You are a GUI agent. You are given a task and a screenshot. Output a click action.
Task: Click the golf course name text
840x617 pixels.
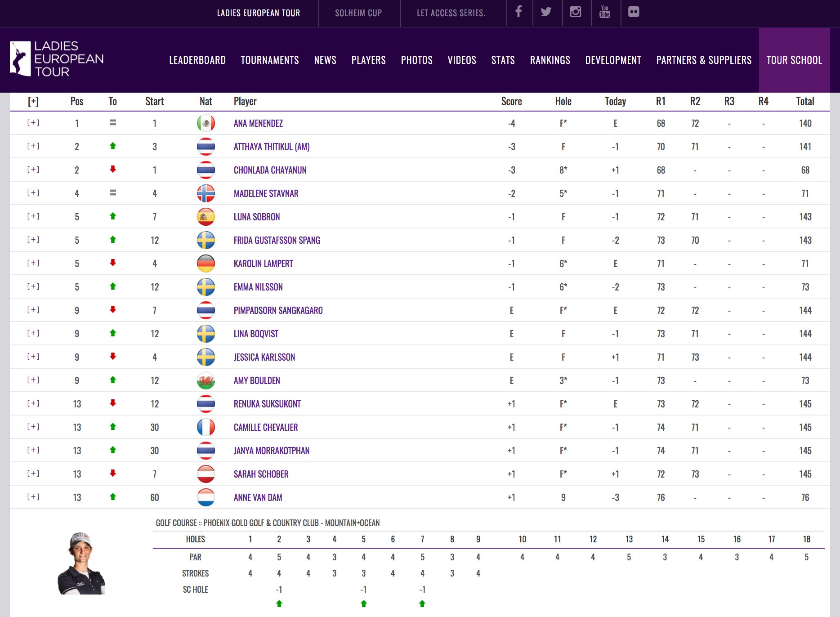click(268, 523)
